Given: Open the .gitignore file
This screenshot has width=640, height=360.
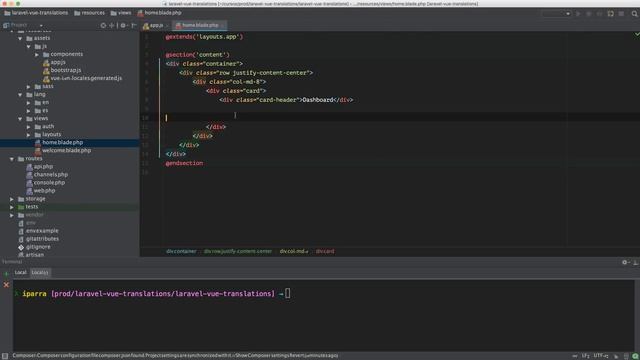Looking at the screenshot, I should click(34, 247).
